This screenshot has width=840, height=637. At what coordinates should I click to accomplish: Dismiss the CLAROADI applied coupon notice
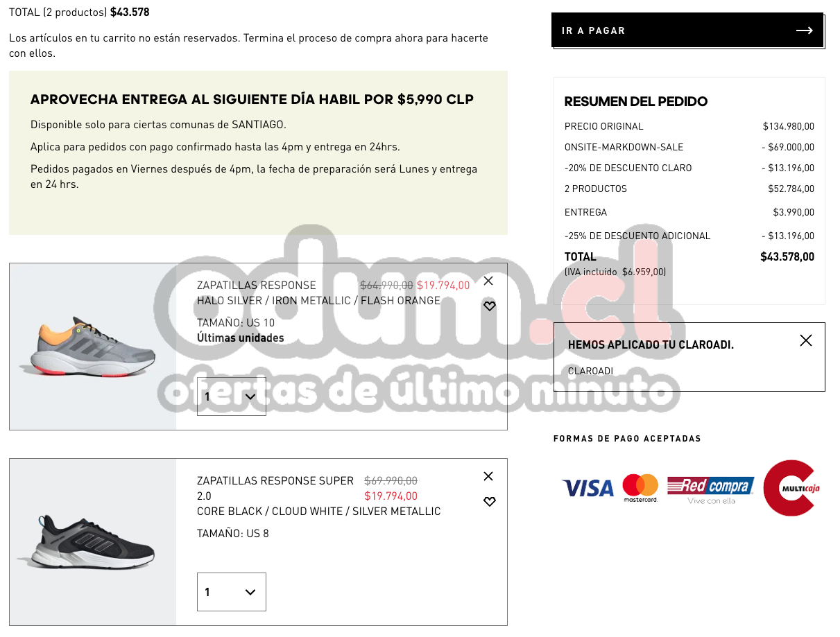[805, 340]
